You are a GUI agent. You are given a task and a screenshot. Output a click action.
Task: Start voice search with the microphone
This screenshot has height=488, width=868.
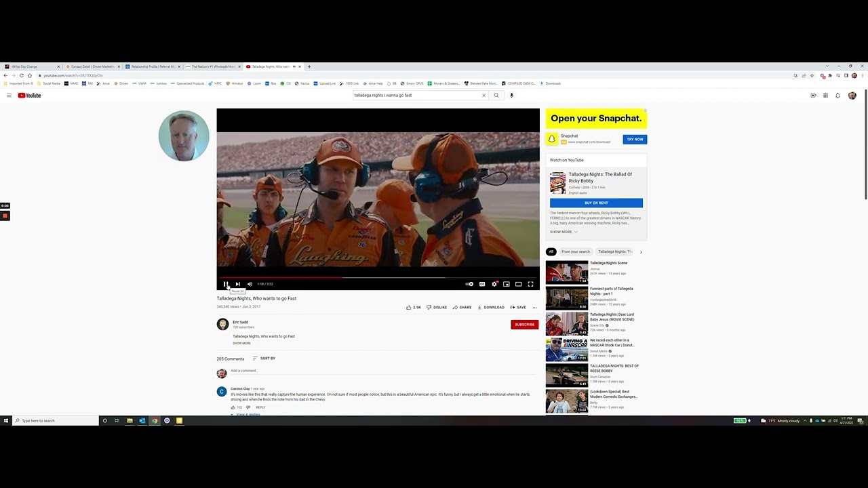(511, 96)
